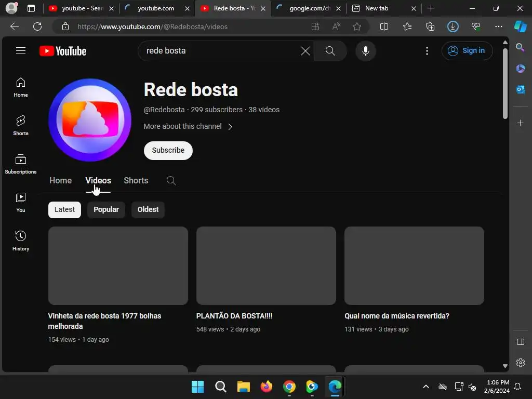Open the PLANTÃO DA BOSTA!!!! video title
The width and height of the screenshot is (532, 399).
pos(234,316)
